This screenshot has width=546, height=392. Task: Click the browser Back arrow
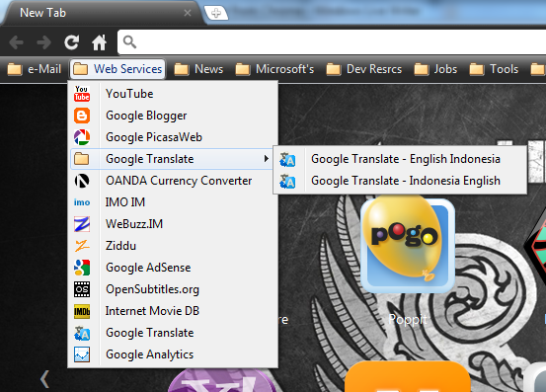pos(16,42)
